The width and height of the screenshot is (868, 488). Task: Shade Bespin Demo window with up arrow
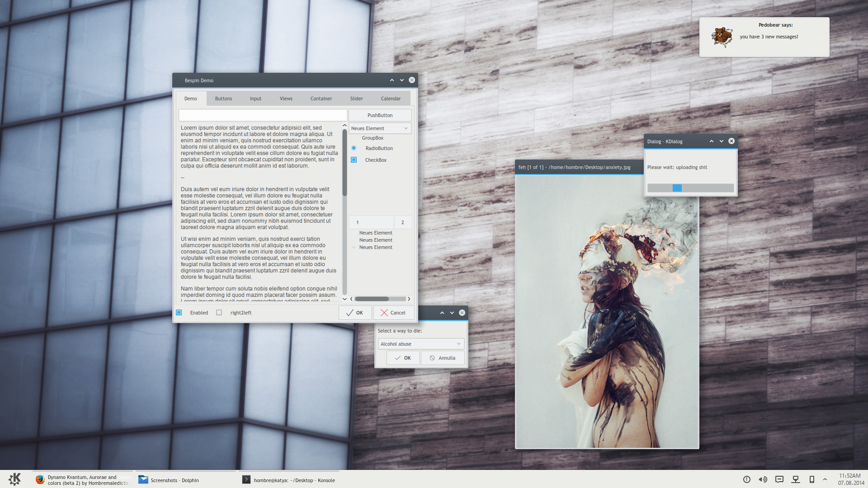(392, 80)
